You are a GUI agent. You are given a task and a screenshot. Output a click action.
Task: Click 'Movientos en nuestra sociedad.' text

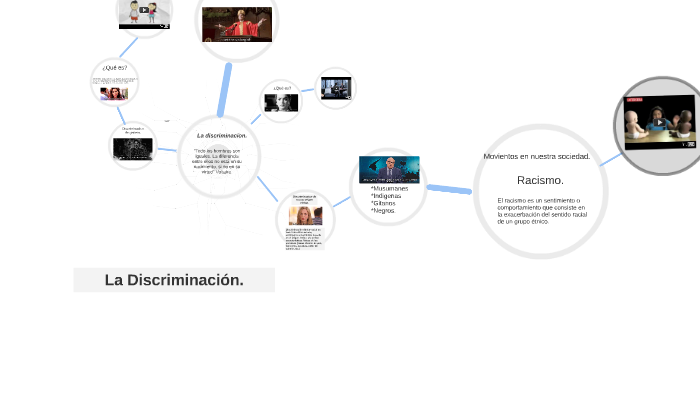[x=537, y=156]
